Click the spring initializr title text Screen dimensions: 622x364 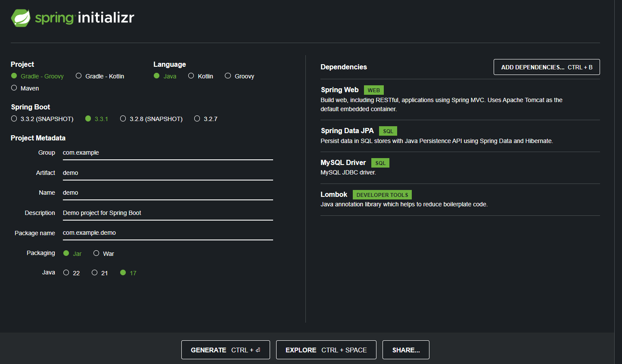point(84,18)
